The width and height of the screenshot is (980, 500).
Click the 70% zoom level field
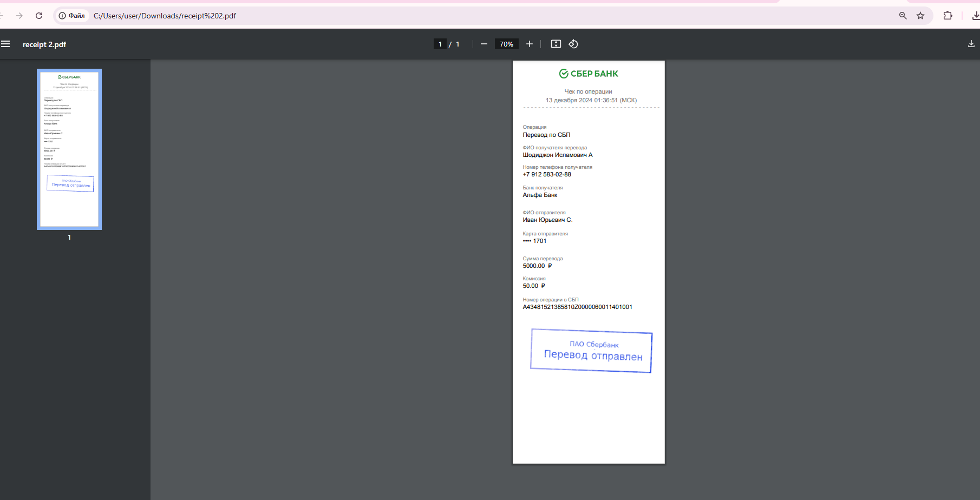pos(507,44)
